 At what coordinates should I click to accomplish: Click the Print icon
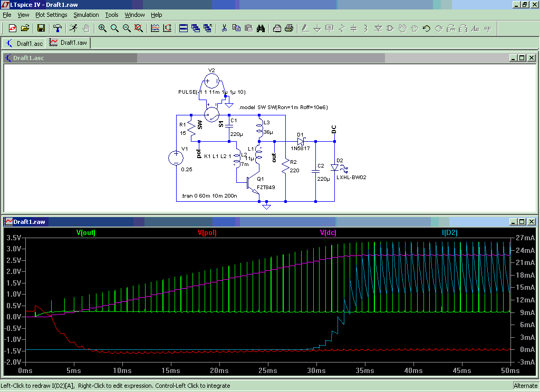[x=277, y=28]
